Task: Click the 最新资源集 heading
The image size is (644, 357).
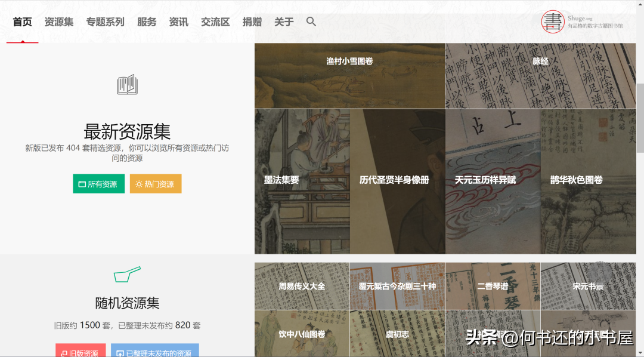Action: (128, 131)
